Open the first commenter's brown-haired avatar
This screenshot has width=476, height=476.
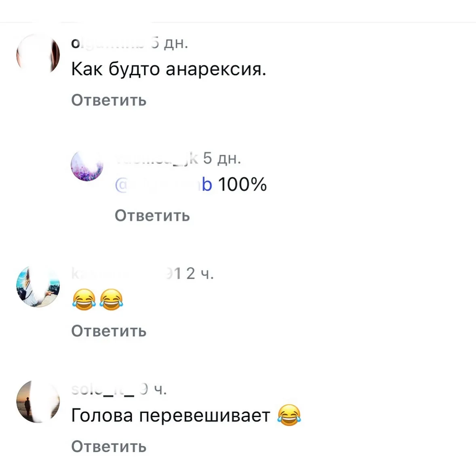[38, 55]
